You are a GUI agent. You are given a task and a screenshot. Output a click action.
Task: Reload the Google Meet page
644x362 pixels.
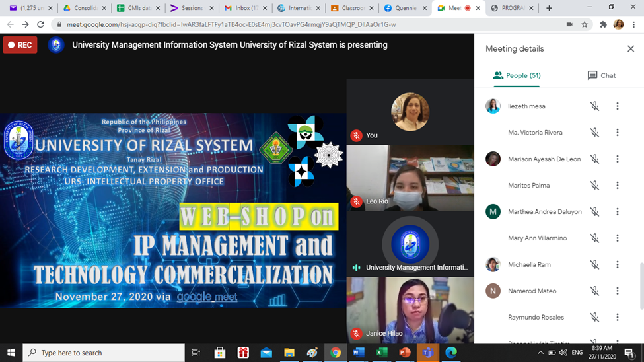pyautogui.click(x=40, y=24)
